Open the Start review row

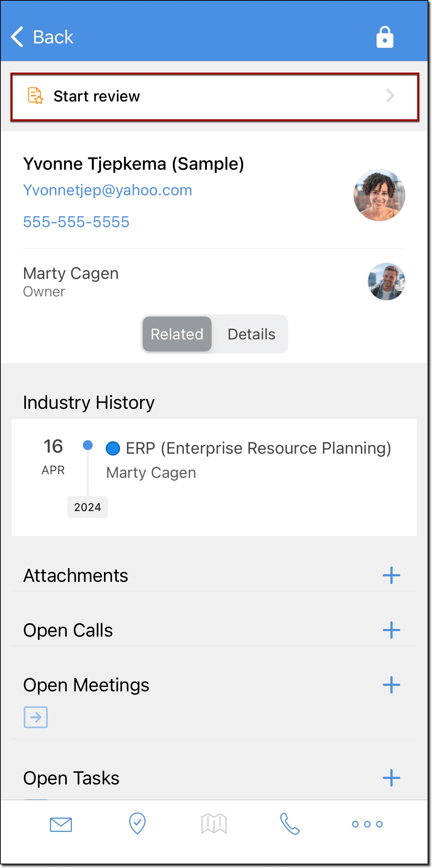click(x=215, y=97)
